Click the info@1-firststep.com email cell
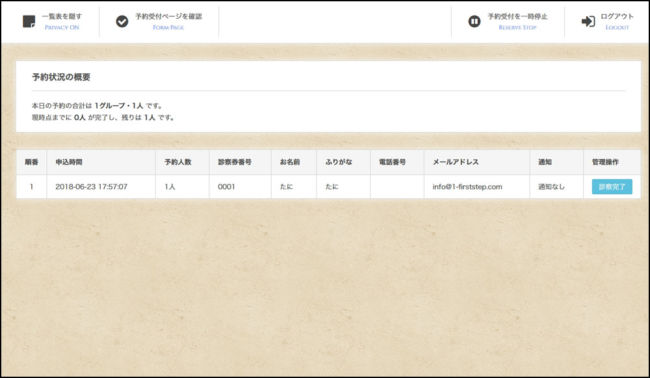The width and height of the screenshot is (650, 378). [467, 187]
